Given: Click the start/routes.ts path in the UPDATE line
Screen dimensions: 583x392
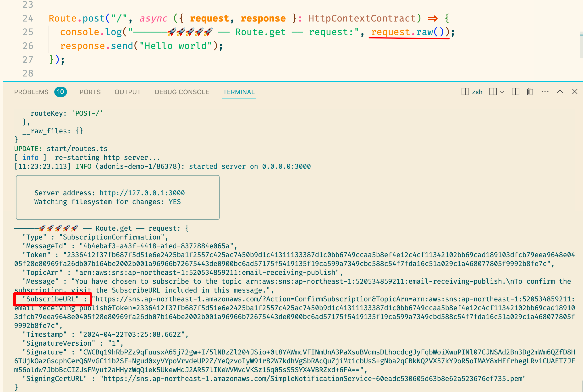Looking at the screenshot, I should tap(77, 149).
